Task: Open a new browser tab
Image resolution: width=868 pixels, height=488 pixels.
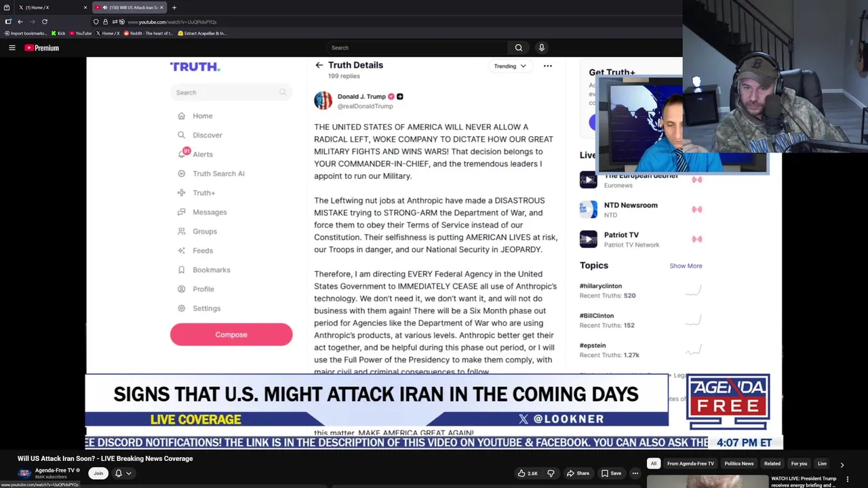Action: [x=174, y=7]
